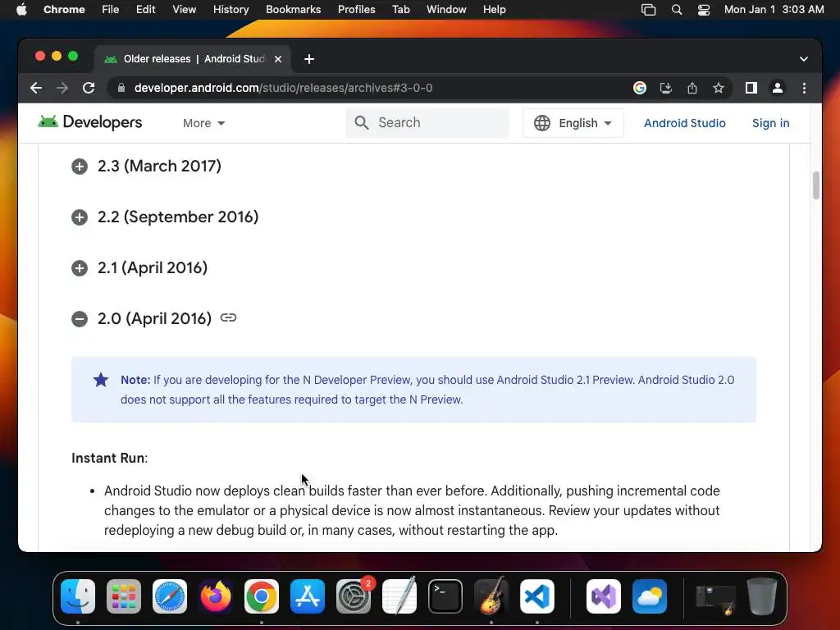Open Control Center in menu bar
Image resolution: width=840 pixels, height=630 pixels.
pyautogui.click(x=703, y=10)
